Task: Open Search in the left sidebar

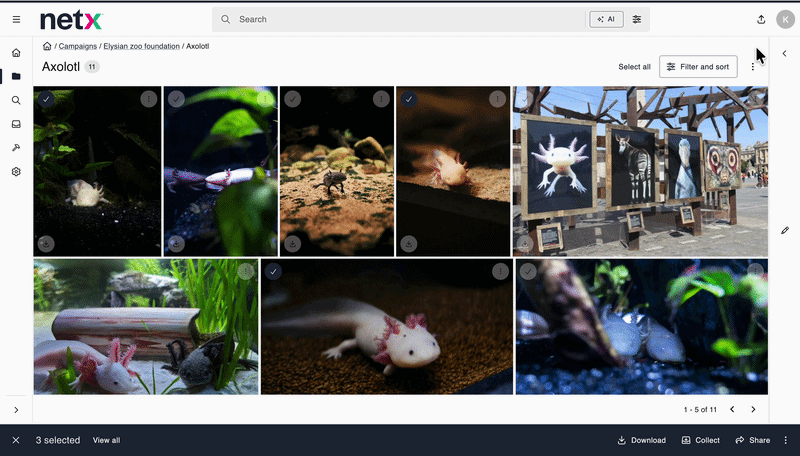Action: pos(16,100)
